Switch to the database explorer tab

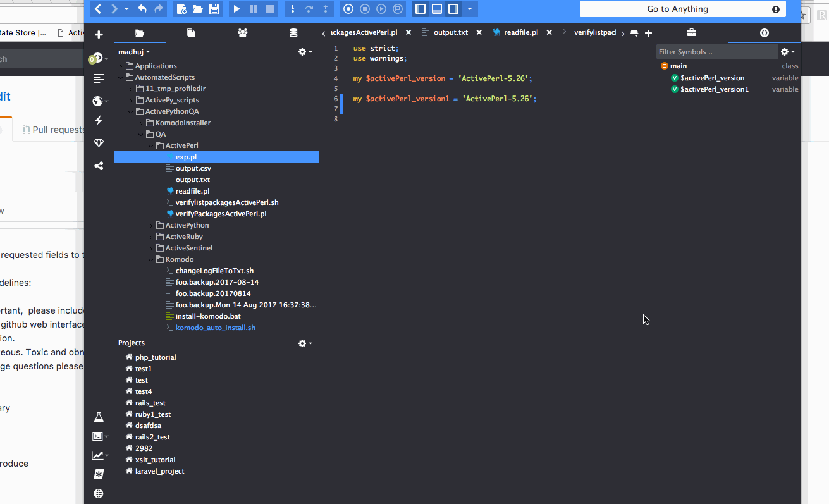tap(293, 33)
